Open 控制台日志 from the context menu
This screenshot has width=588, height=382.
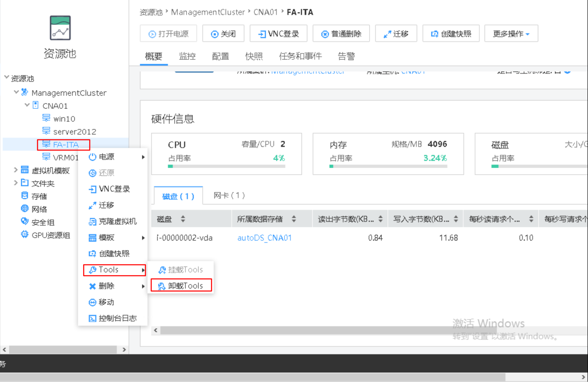tap(118, 318)
